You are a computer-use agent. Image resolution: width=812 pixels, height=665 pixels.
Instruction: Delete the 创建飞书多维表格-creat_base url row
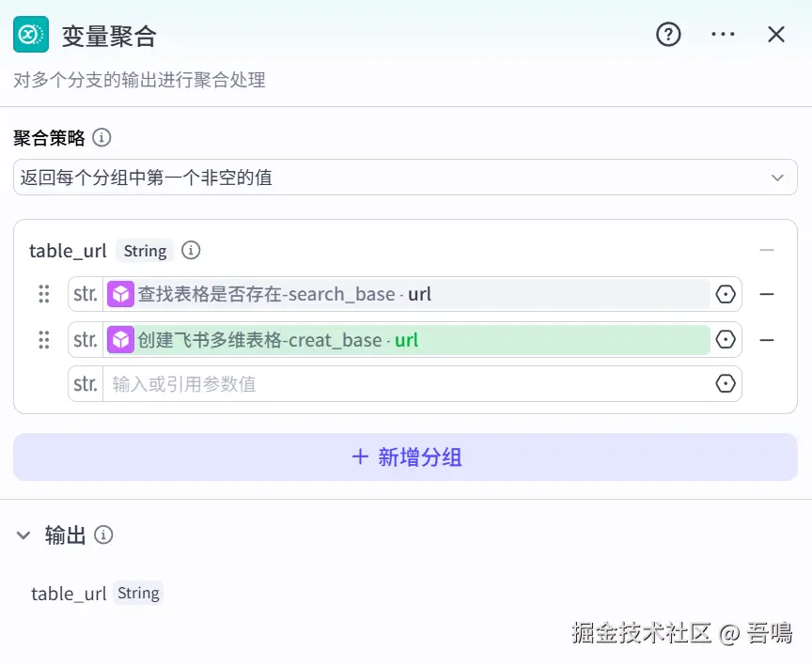767,340
